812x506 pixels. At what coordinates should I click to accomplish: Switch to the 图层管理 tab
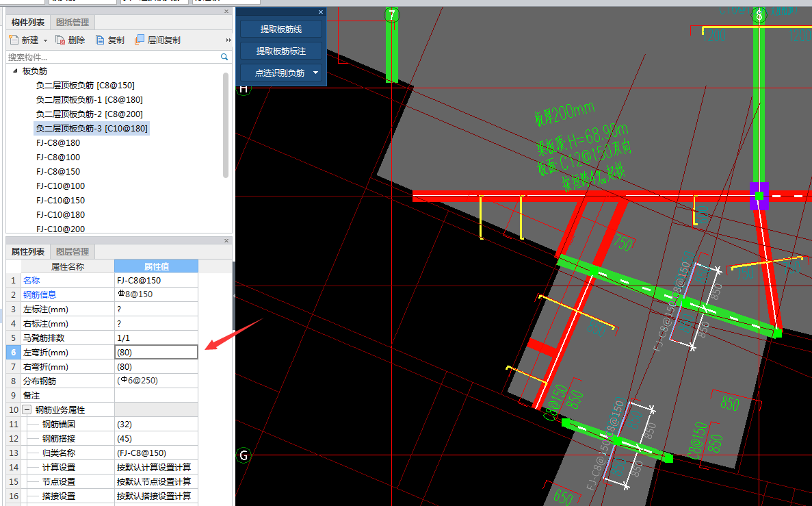pyautogui.click(x=73, y=251)
